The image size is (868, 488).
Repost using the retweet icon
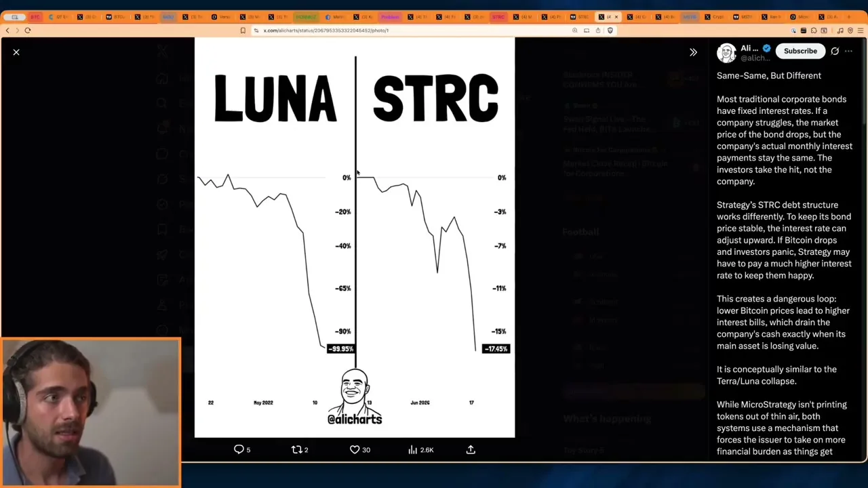296,449
